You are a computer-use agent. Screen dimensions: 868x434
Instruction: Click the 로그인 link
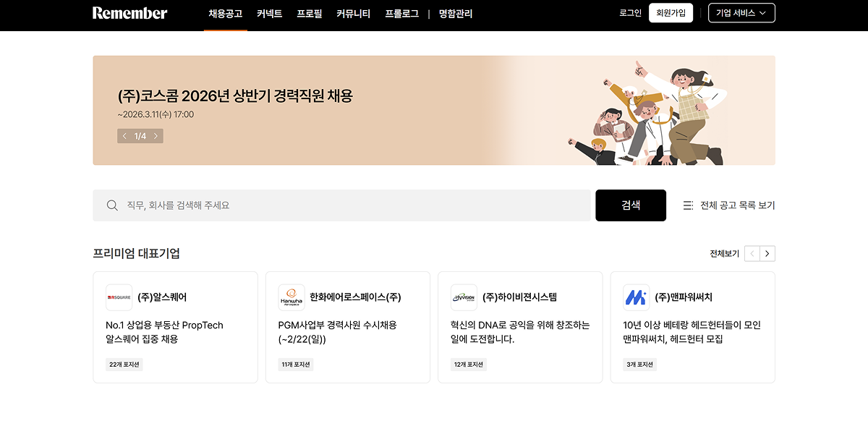(630, 13)
